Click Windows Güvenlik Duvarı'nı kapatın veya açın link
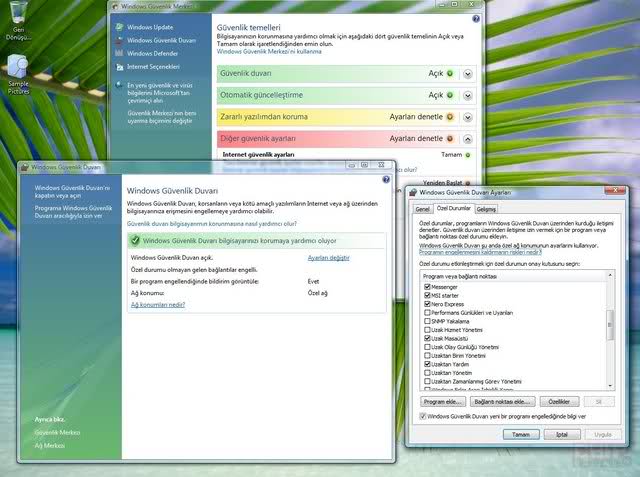The image size is (640, 477). 72,192
